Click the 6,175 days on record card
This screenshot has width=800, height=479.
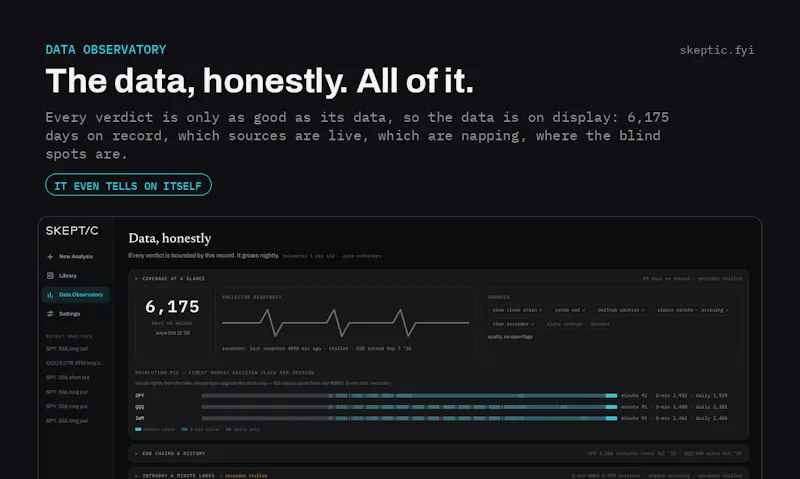pos(172,323)
